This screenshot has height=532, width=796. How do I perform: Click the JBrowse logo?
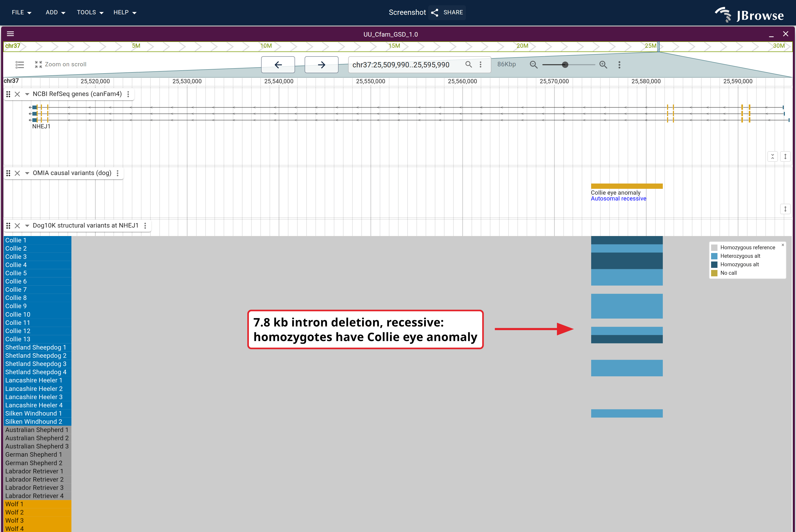point(750,15)
